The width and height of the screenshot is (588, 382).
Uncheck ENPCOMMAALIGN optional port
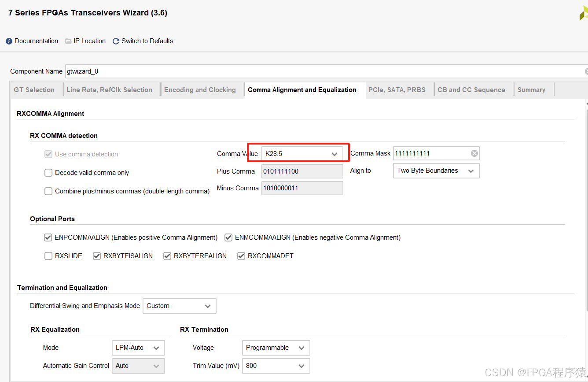tap(48, 237)
